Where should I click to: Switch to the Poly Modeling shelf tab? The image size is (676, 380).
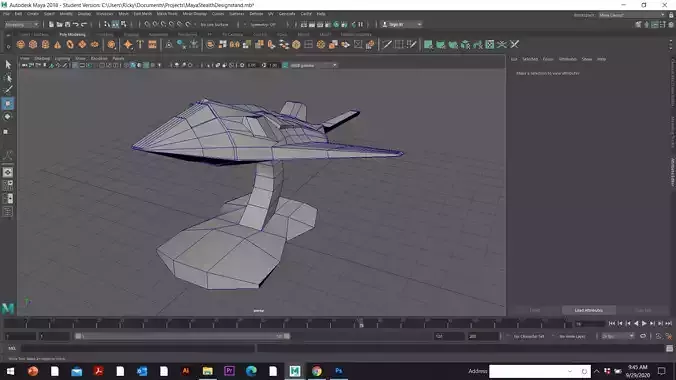(72, 35)
